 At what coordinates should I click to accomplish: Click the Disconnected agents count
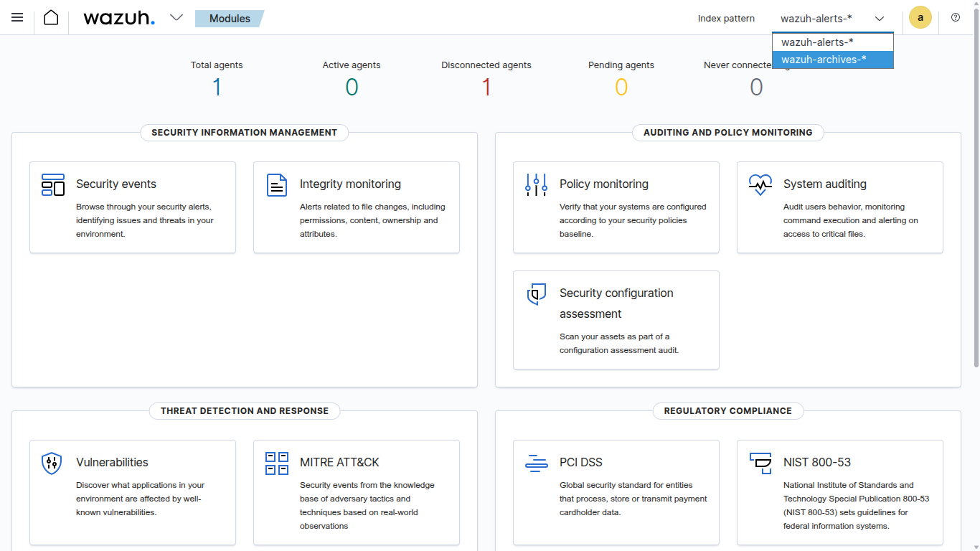[x=486, y=88]
